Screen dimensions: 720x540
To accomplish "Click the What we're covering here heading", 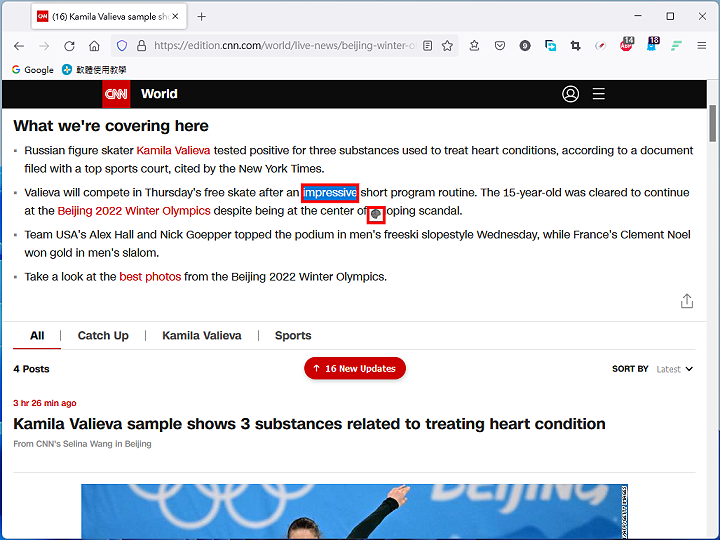I will pyautogui.click(x=111, y=126).
